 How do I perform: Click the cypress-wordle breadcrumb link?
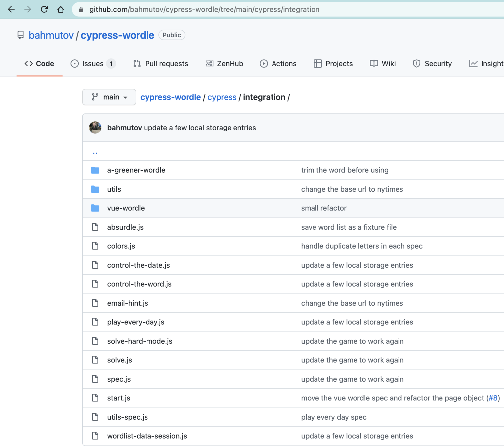click(x=170, y=97)
